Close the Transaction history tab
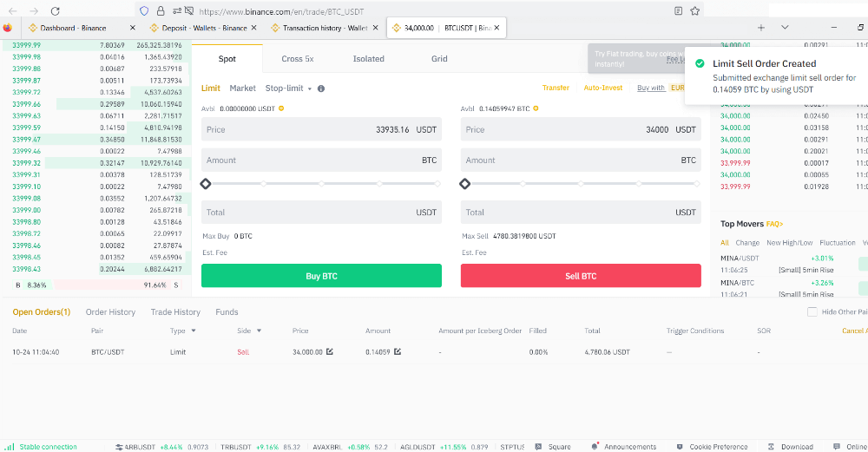The image size is (868, 452). (375, 28)
